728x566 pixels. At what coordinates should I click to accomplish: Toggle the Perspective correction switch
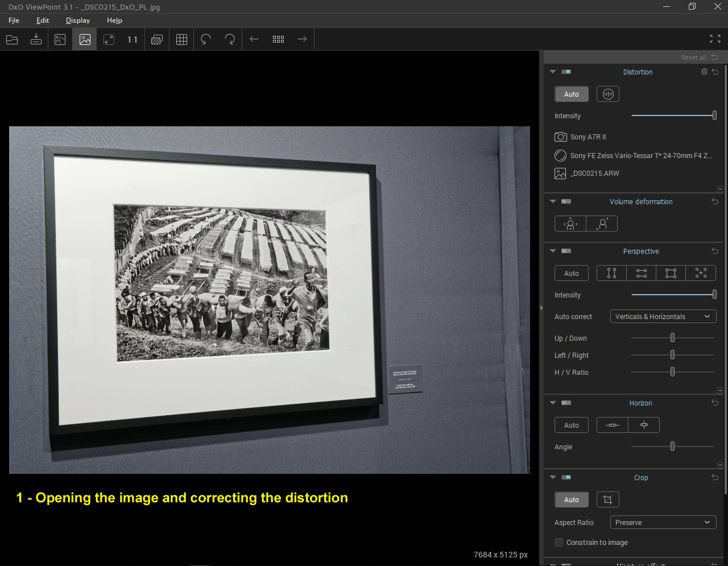click(x=566, y=251)
